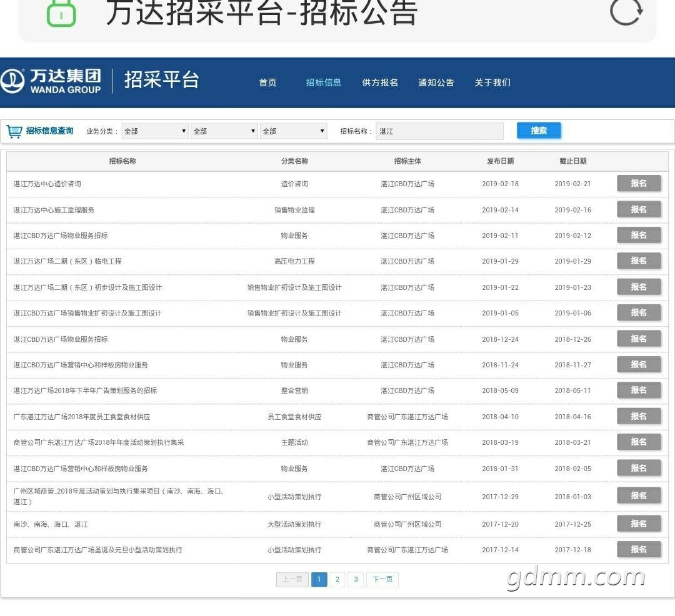Click the 主题活动 category cell
The width and height of the screenshot is (675, 616).
click(294, 442)
